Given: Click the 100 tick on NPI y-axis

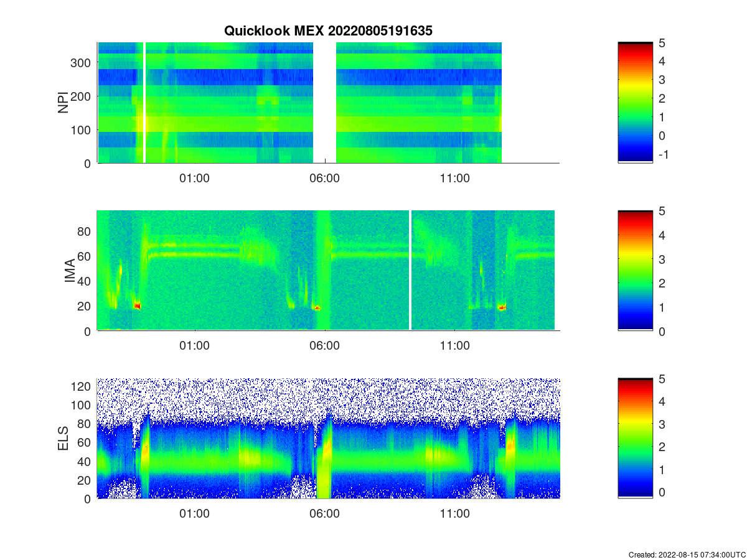Looking at the screenshot, I should click(x=82, y=129).
